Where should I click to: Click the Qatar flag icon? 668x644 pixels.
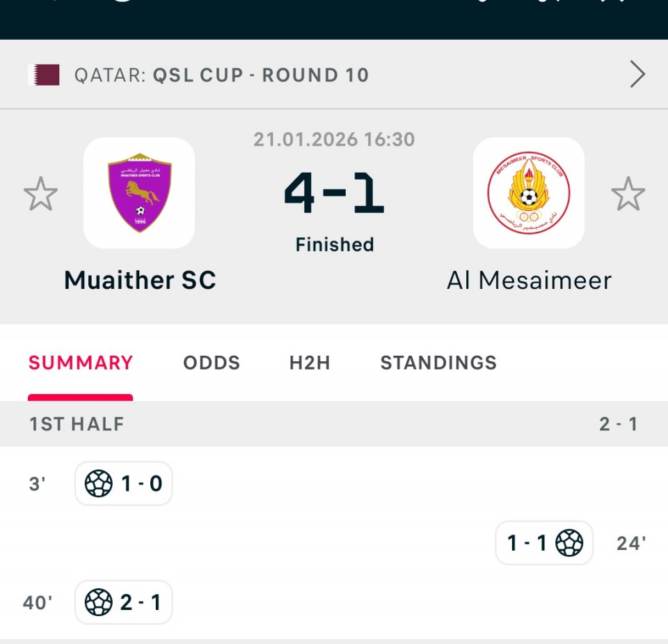tap(43, 75)
